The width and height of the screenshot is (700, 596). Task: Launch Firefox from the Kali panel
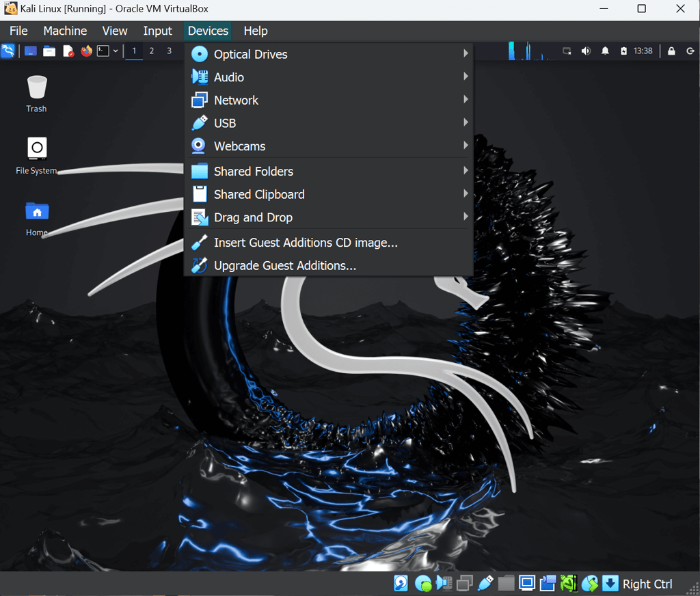pos(86,51)
